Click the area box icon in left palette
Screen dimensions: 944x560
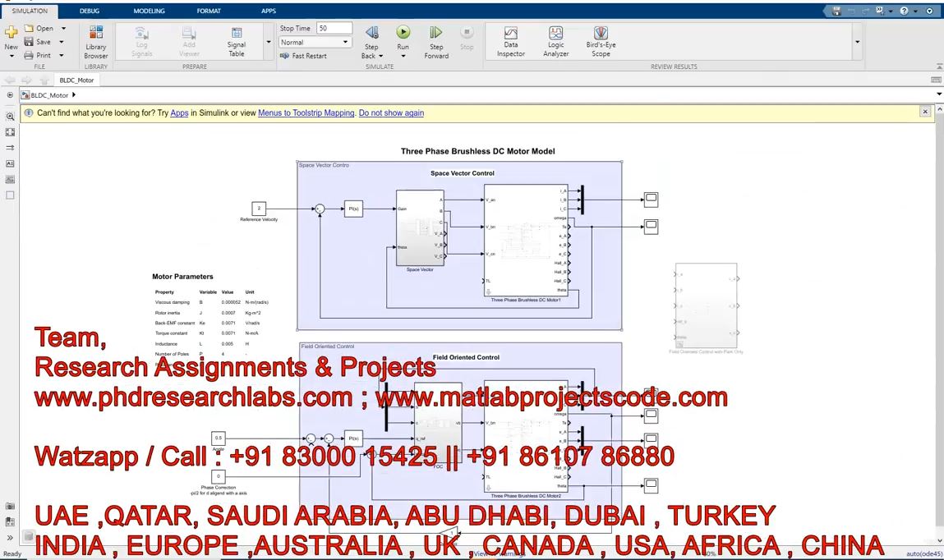pos(10,195)
